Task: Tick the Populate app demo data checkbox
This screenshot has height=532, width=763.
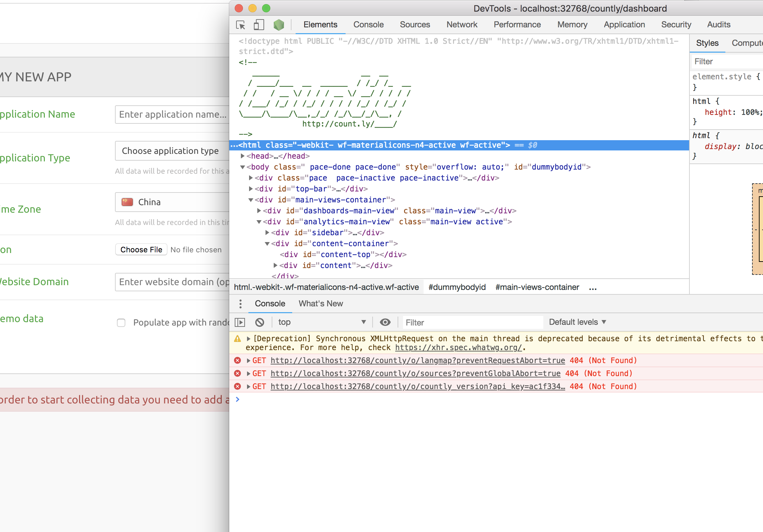Action: [121, 323]
